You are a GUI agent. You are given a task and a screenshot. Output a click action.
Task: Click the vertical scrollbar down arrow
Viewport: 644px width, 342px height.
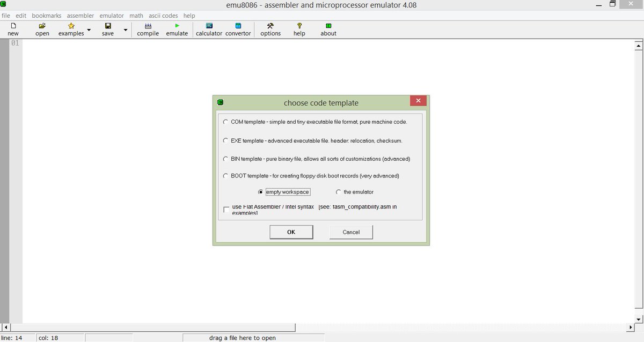point(639,318)
